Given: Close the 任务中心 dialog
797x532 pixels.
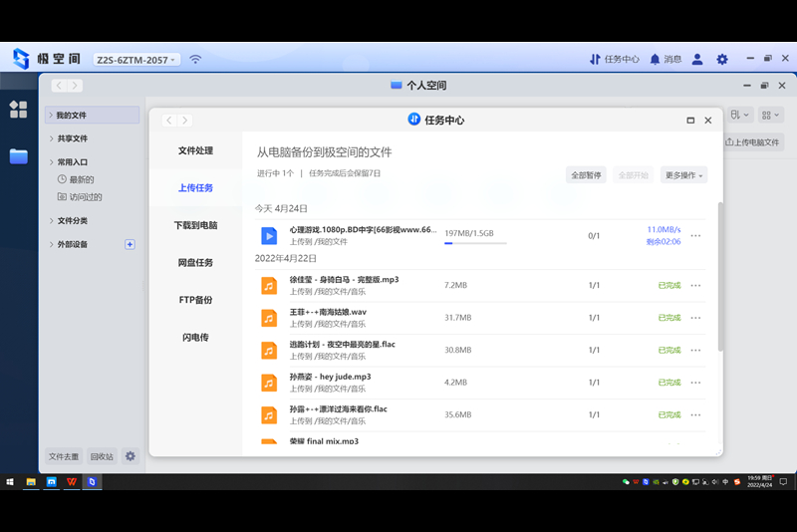Looking at the screenshot, I should click(708, 121).
